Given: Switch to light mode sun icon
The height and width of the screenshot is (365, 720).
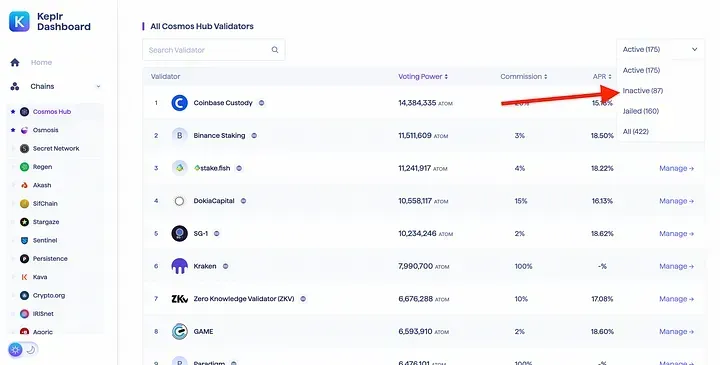Looking at the screenshot, I should click(x=15, y=350).
